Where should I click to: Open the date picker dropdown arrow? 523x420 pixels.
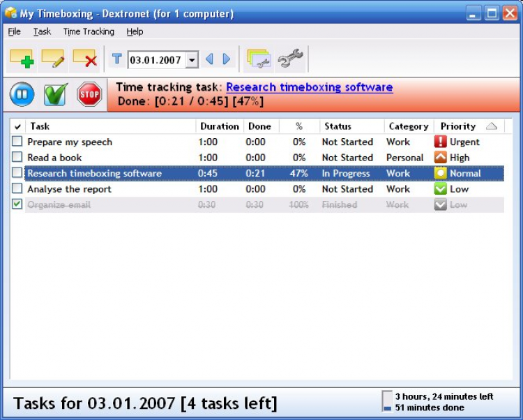point(192,60)
